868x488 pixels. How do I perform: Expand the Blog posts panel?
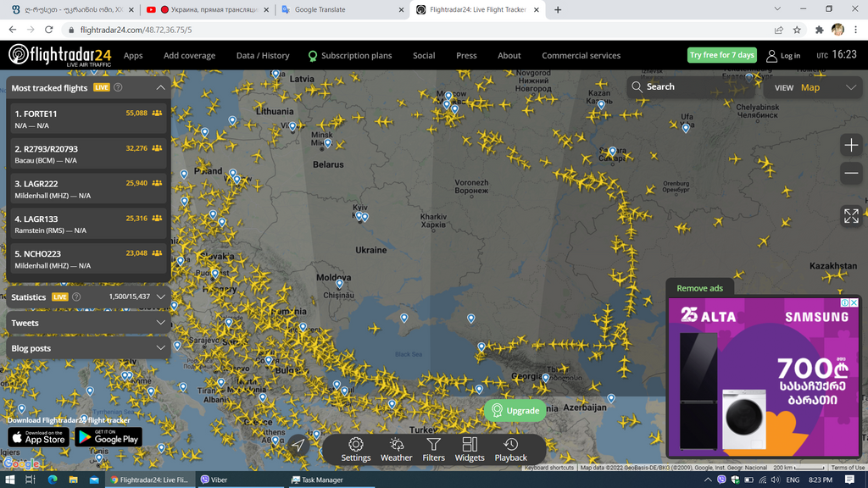pos(160,348)
